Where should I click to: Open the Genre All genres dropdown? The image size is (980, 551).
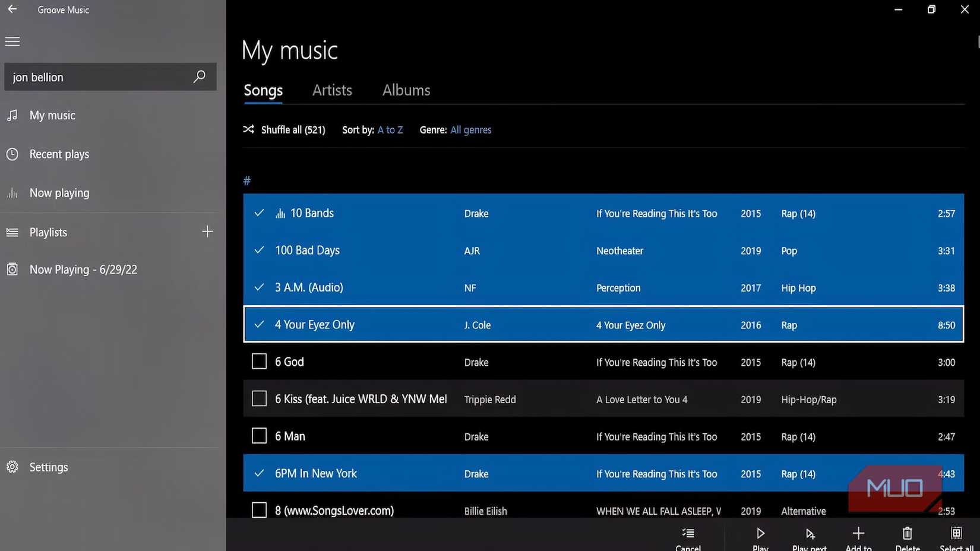click(471, 129)
